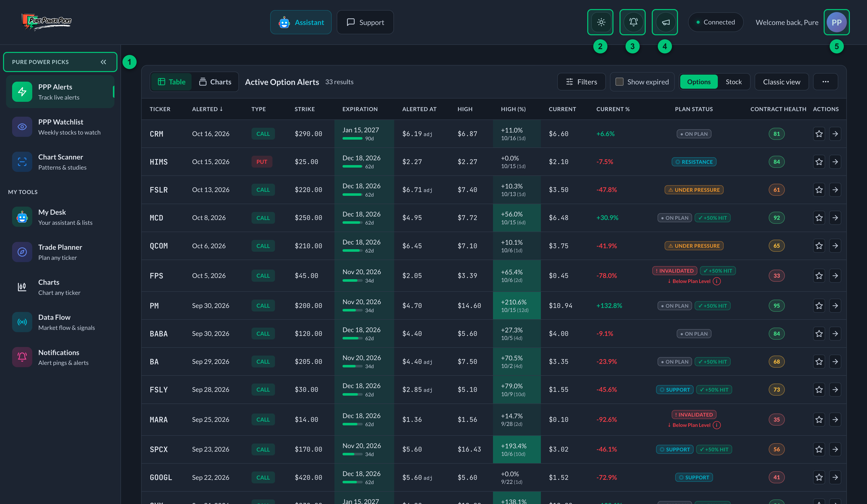The image size is (867, 504).
Task: Select the Options toggle
Action: 699,82
